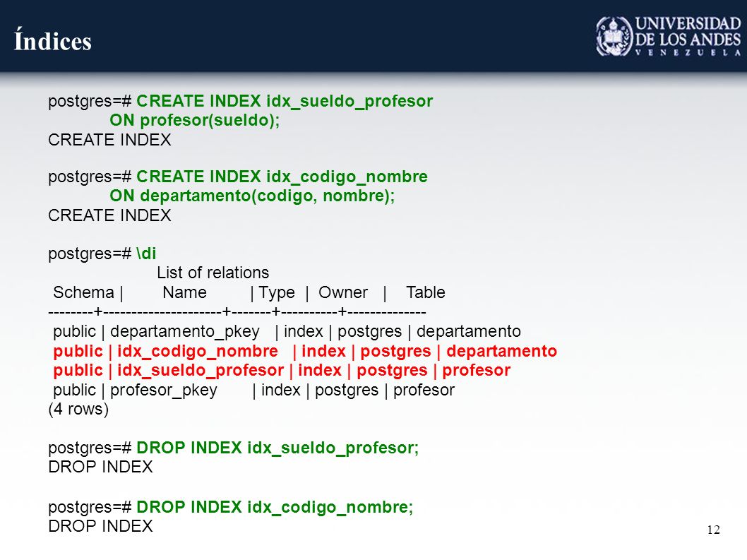The height and width of the screenshot is (560, 747).
Task: Select "DROP INDEX idx_codigo_nombre;" command
Action: pos(275,507)
